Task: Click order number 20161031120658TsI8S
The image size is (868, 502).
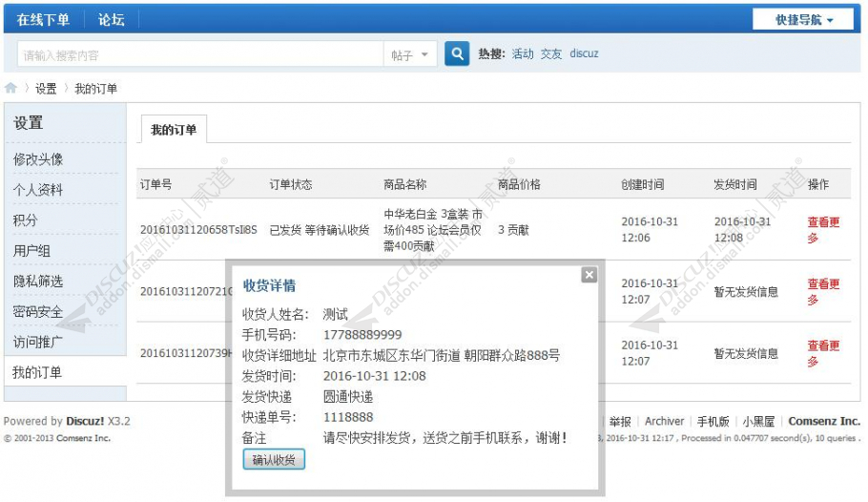Action: (x=198, y=229)
